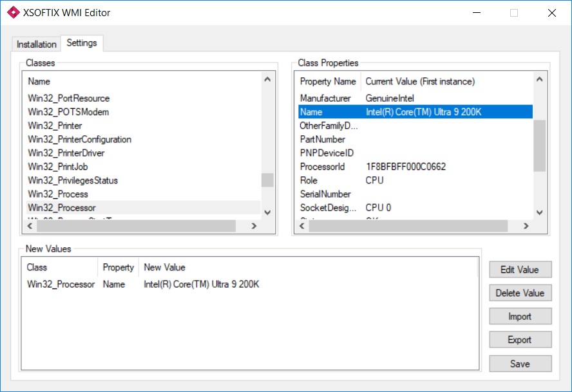Select the OtherFamilyD... property row

(415, 126)
